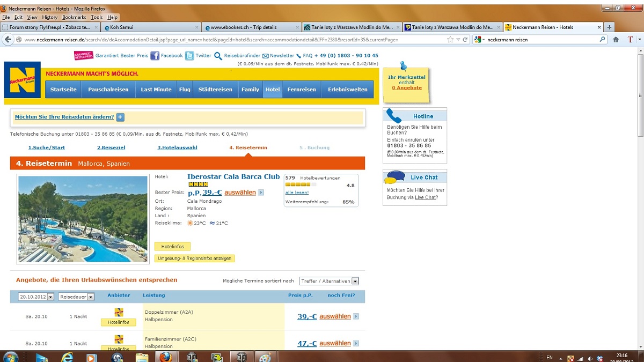Click the Newsletter envelope icon

pos(266,56)
